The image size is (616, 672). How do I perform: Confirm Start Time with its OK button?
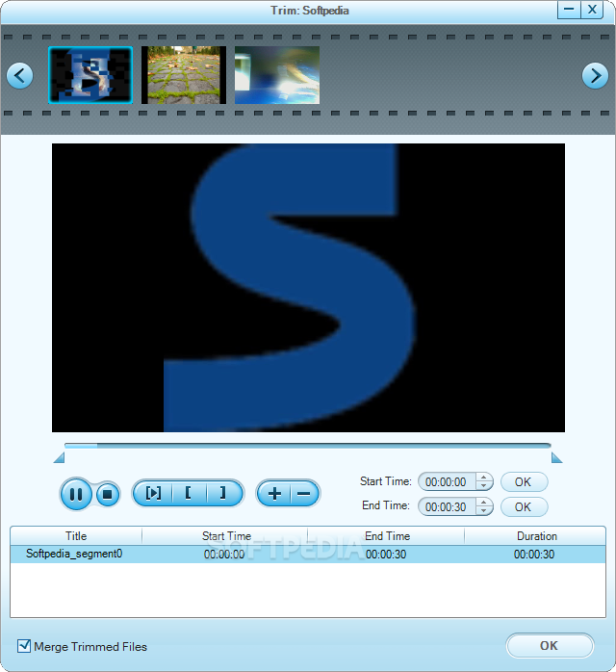point(524,482)
